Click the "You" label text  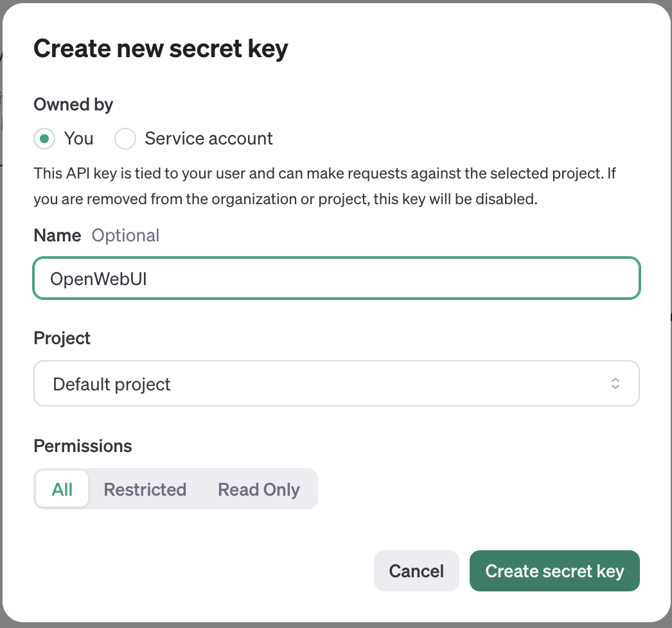click(78, 138)
